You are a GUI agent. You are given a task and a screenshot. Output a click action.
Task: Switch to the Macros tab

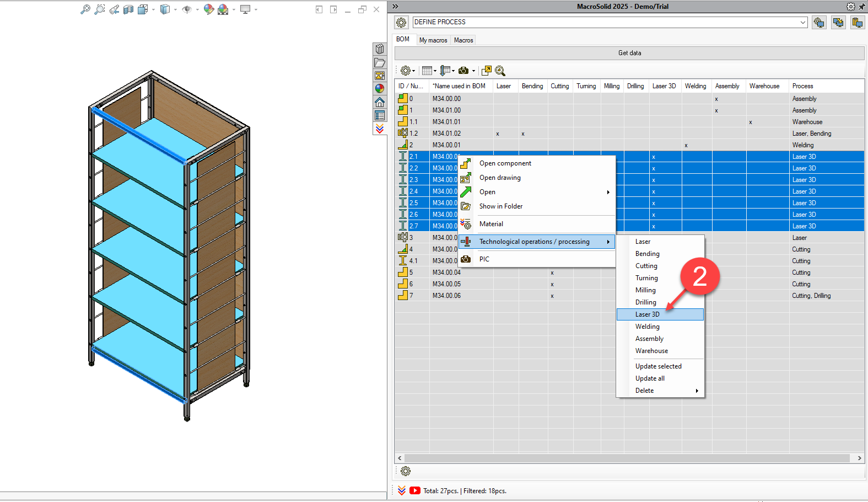(463, 40)
